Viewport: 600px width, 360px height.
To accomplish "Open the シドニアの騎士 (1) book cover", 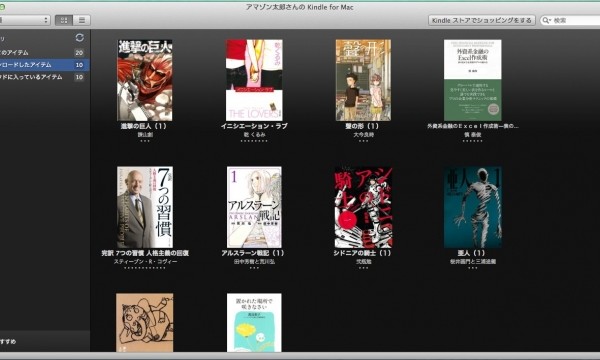I will [364, 207].
